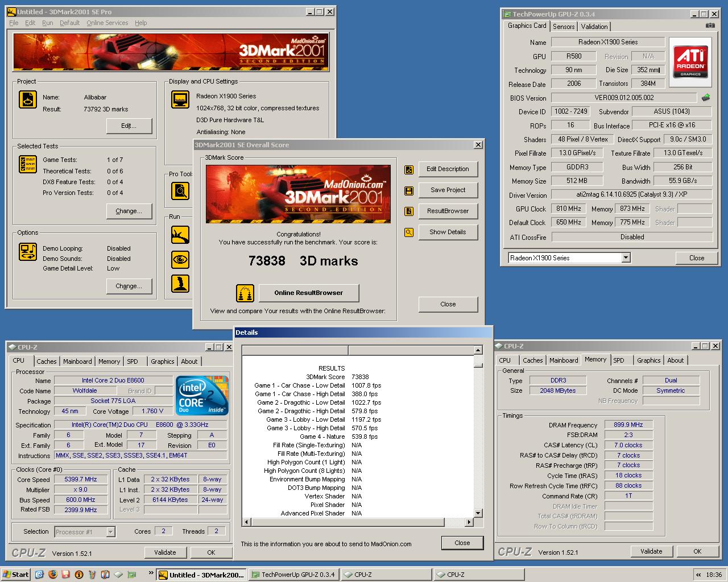Click the GPU-Z screenshot camera icon
The image size is (728, 582).
tap(710, 26)
